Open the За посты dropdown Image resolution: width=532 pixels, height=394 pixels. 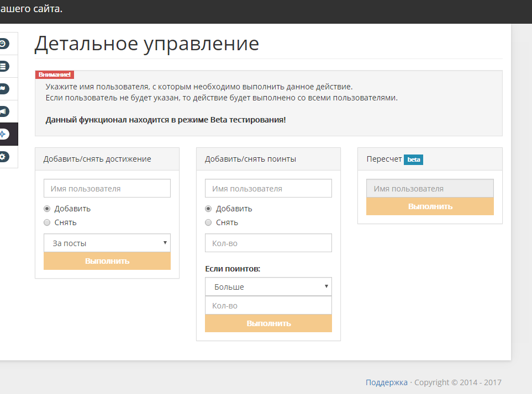(107, 243)
